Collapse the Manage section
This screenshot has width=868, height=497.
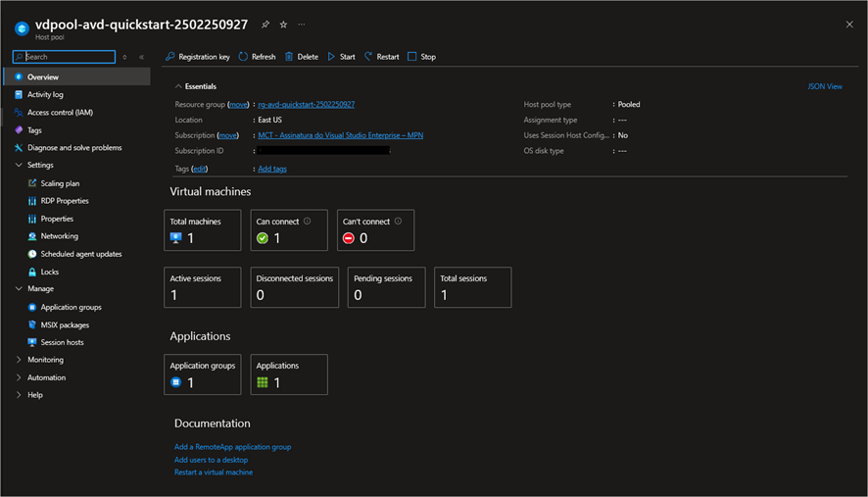(x=19, y=288)
